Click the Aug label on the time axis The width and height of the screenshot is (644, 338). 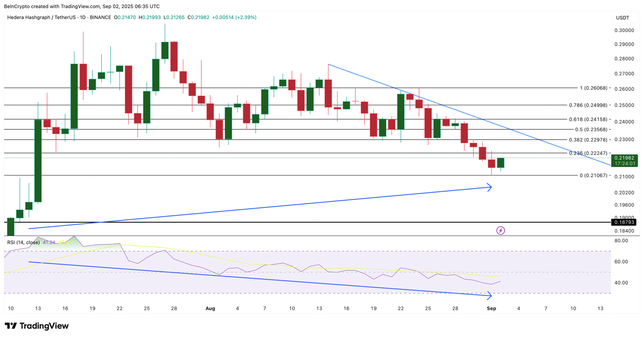[210, 308]
